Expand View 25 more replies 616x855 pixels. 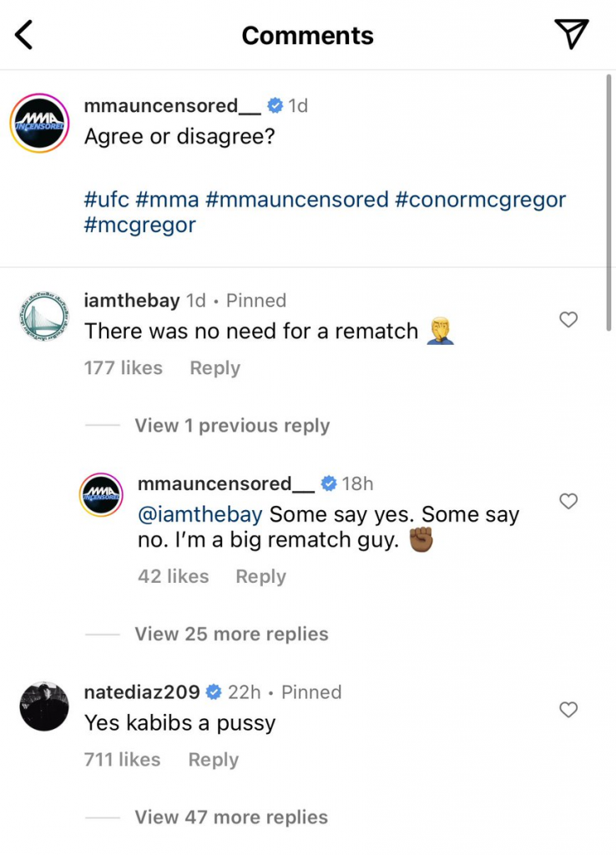pyautogui.click(x=231, y=635)
